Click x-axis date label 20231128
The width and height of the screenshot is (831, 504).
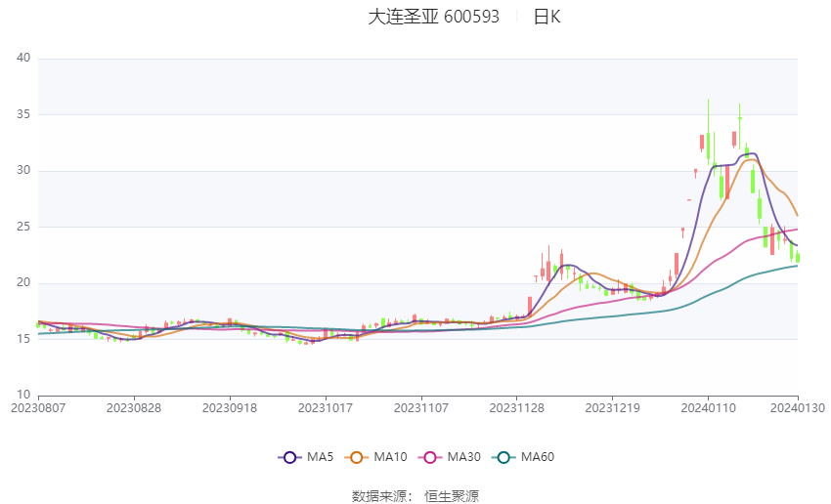517,408
